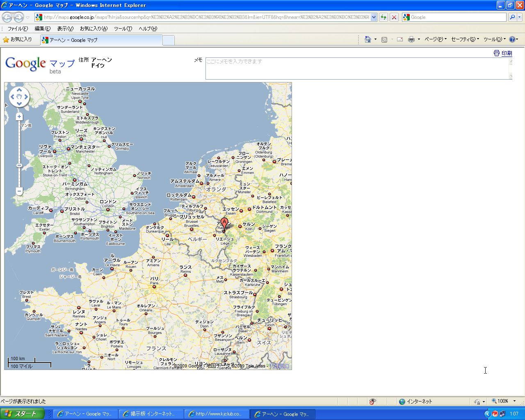This screenshot has height=420, width=525.
Task: Open the ページ(P) dropdown menu
Action: pyautogui.click(x=435, y=39)
